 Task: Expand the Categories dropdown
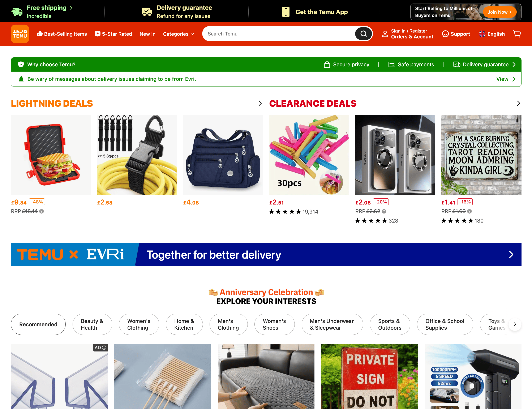click(x=179, y=34)
